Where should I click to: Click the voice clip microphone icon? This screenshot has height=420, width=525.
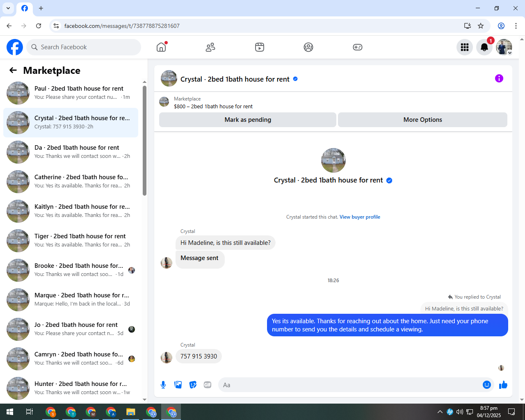point(163,385)
